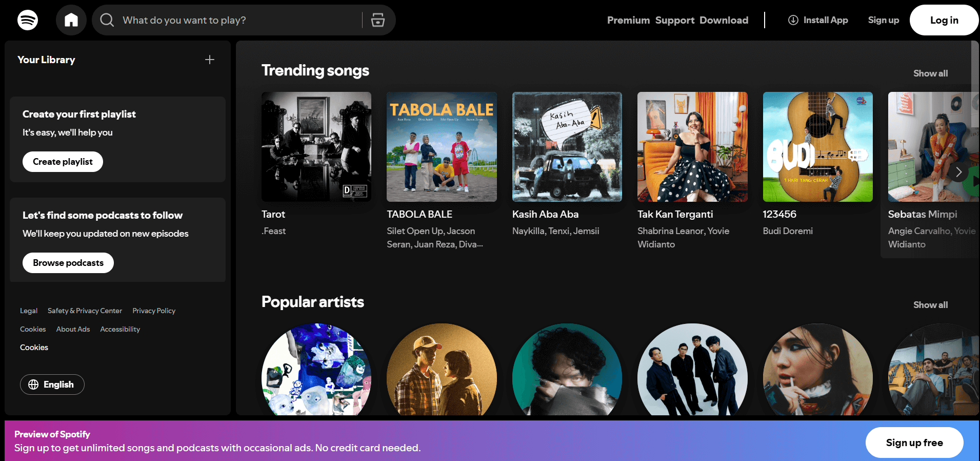980x461 pixels.
Task: Show all Trending songs
Action: [930, 73]
